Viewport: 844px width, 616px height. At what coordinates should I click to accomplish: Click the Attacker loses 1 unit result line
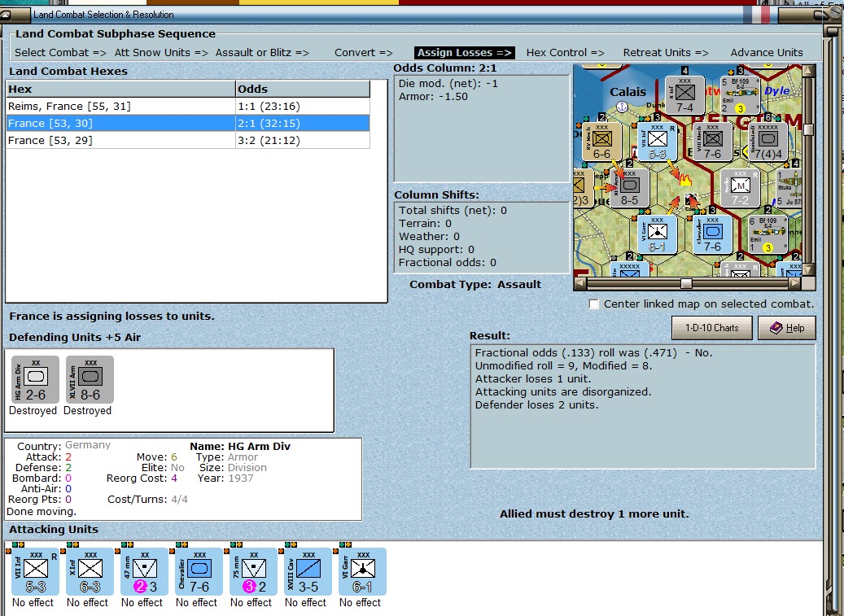coord(533,378)
